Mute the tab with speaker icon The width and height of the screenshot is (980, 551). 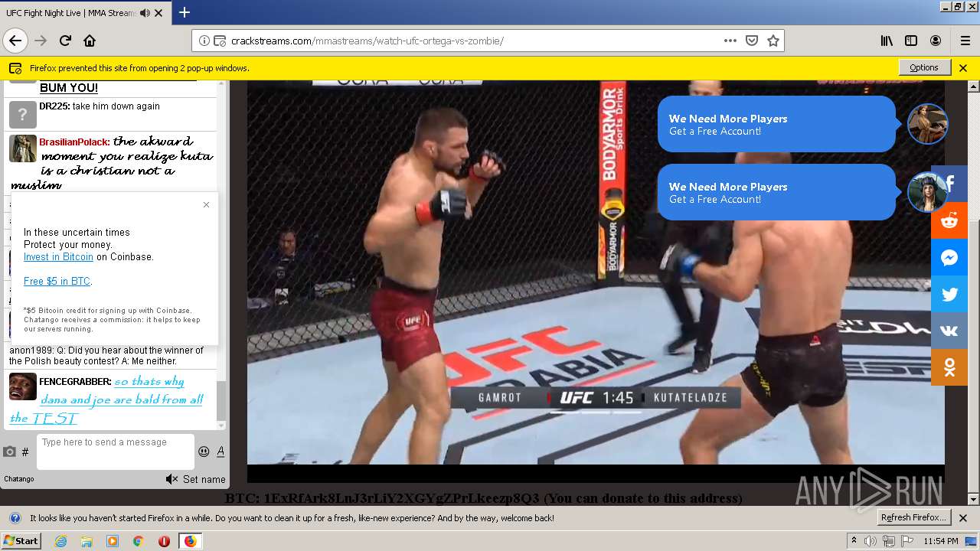(145, 13)
